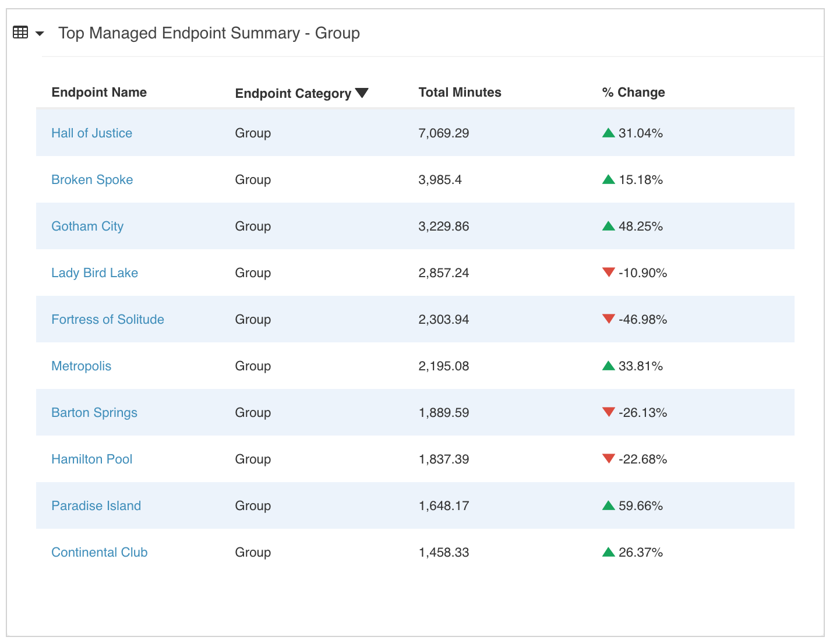Open the Broken Spoke endpoint link
The image size is (833, 644).
pyautogui.click(x=92, y=179)
